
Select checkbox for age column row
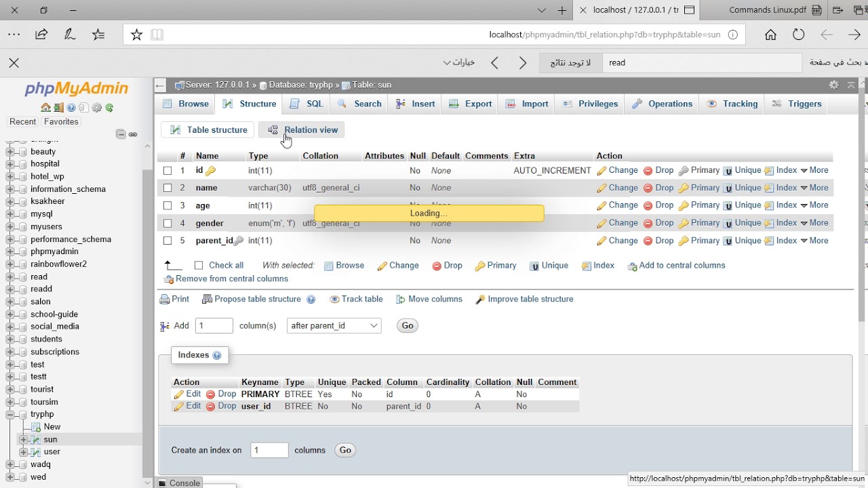167,206
